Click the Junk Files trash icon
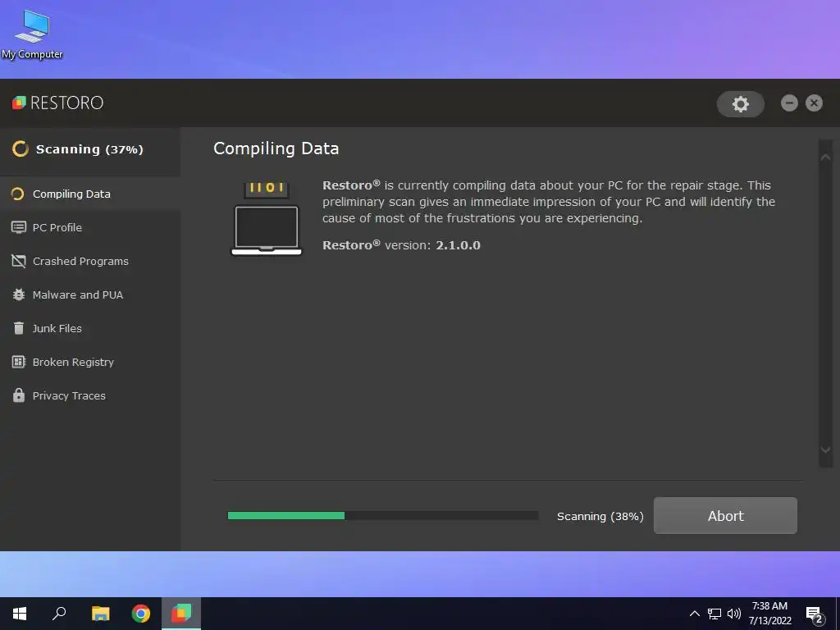The height and width of the screenshot is (630, 840). click(x=19, y=328)
